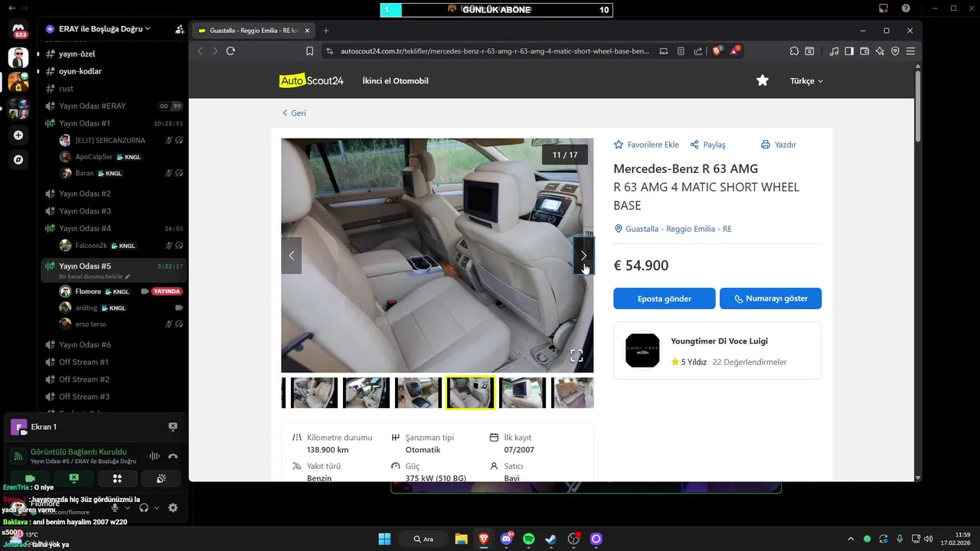
Task: Toggle the browser sidebar panel icon
Action: [849, 51]
